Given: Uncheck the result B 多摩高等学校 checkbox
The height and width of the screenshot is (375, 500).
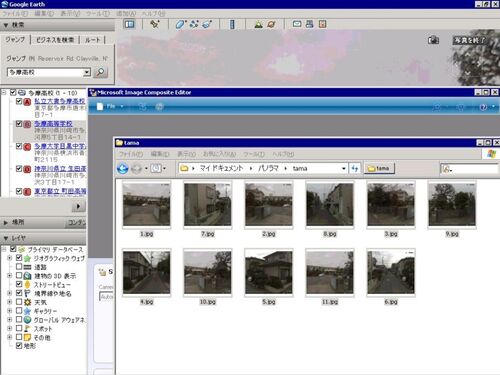Looking at the screenshot, I should click(x=19, y=124).
